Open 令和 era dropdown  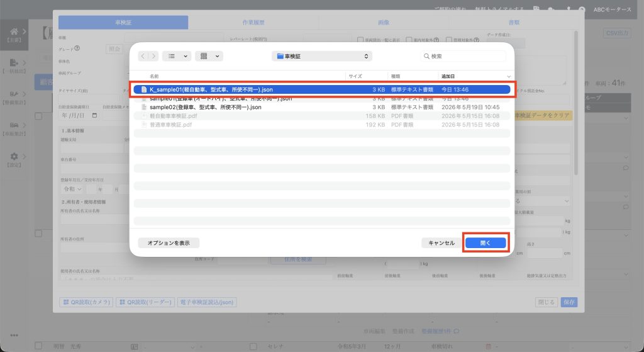(73, 189)
